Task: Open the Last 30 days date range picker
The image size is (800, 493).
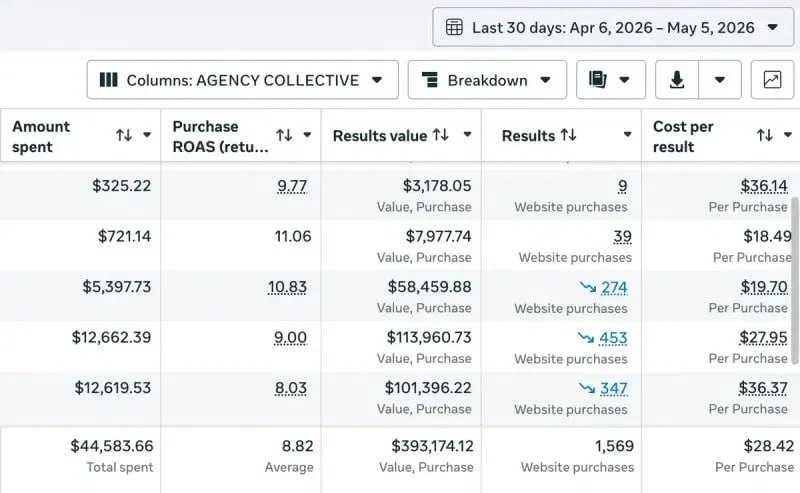Action: pos(613,27)
